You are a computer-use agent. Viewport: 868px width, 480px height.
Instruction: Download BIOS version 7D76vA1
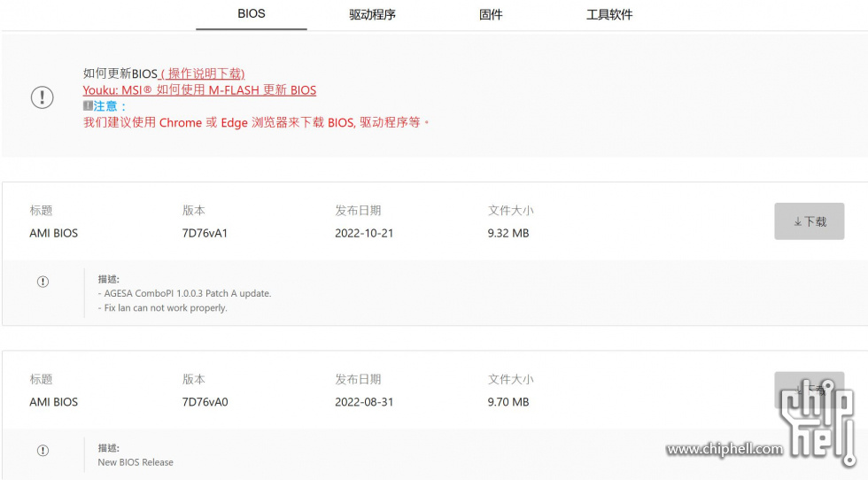click(809, 221)
